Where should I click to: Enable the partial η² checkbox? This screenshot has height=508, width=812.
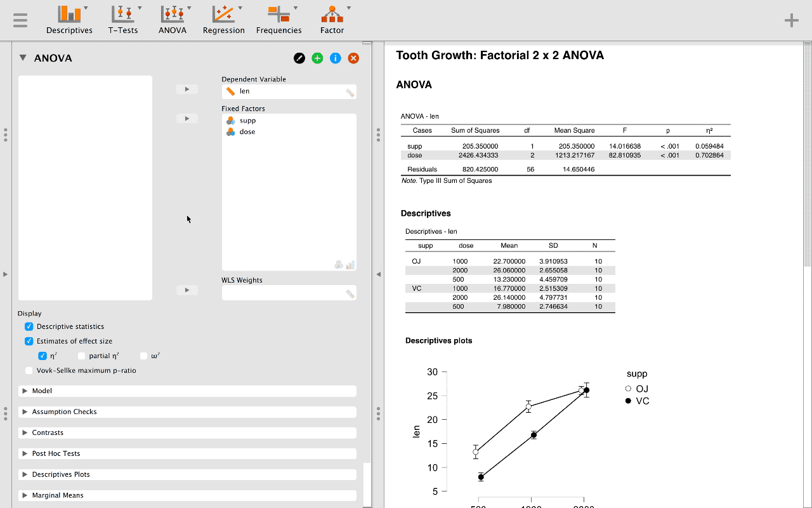pos(82,356)
